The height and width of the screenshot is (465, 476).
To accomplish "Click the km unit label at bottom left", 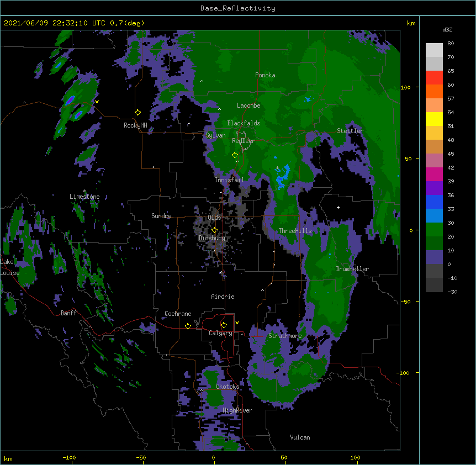I will tap(8, 459).
